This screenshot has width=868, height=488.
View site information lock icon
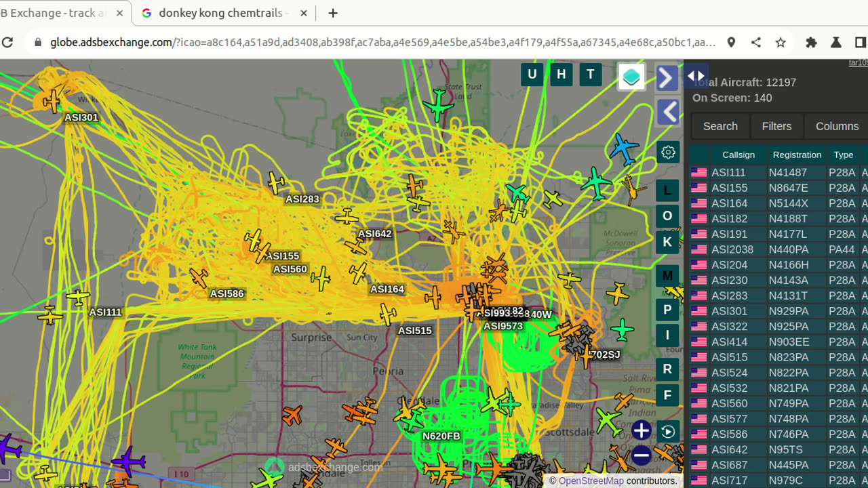coord(38,42)
